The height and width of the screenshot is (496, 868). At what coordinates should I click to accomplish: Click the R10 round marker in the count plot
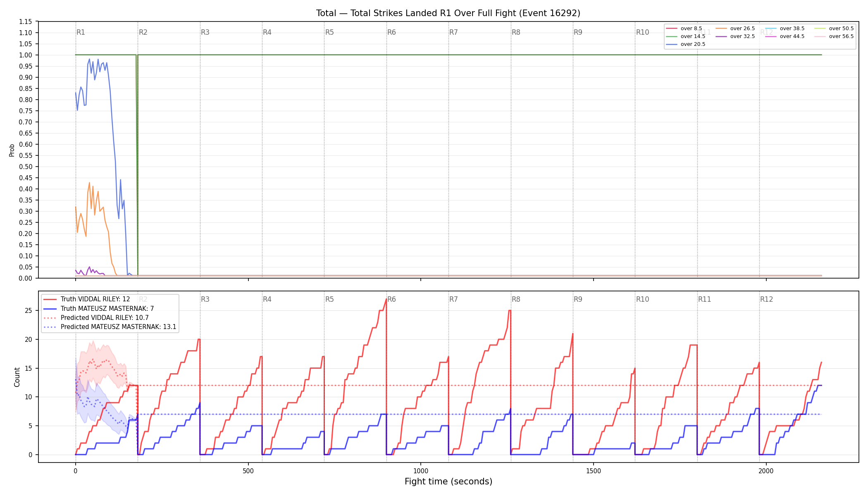coord(642,299)
